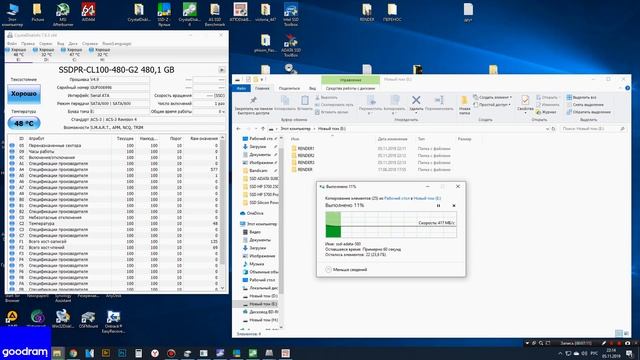This screenshot has height=360, width=640.
Task: Expand the taskbar hidden icons chevron
Action: point(560,353)
